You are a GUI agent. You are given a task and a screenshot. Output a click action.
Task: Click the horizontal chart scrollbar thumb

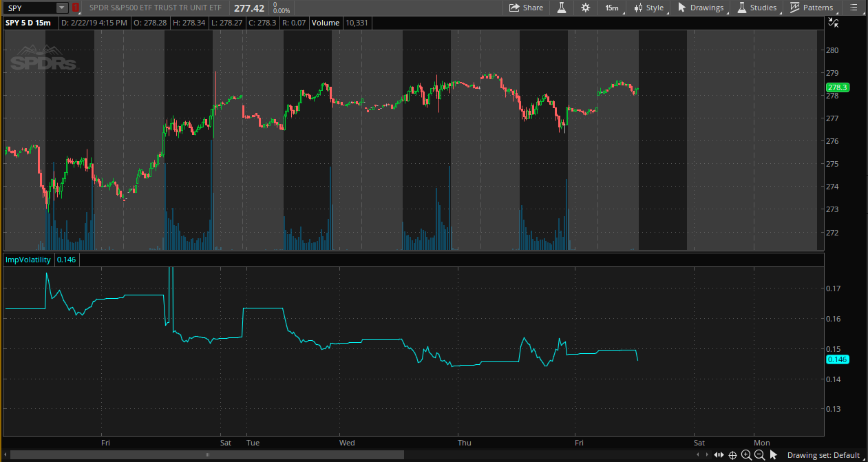click(207, 455)
